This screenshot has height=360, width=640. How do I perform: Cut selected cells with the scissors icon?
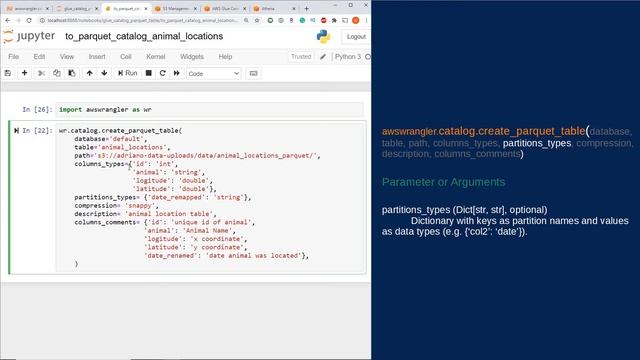point(41,73)
